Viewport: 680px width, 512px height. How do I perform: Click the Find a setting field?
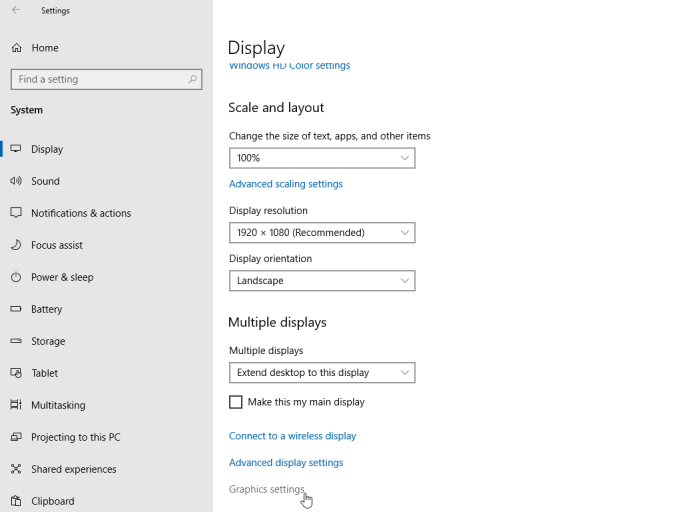[x=98, y=79]
